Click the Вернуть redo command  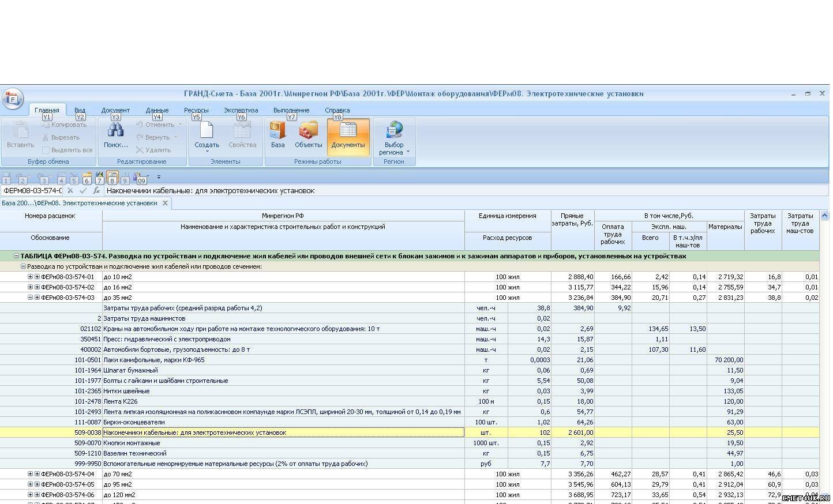click(153, 137)
